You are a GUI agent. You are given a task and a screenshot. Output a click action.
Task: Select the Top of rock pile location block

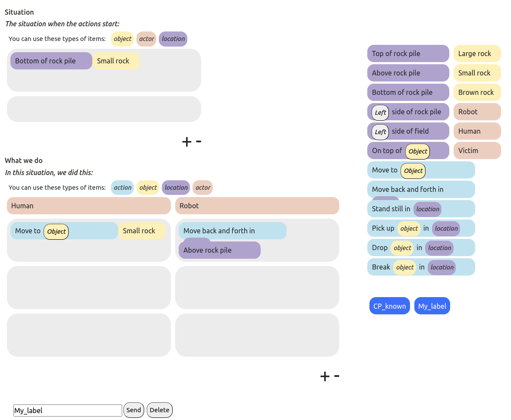(x=408, y=53)
